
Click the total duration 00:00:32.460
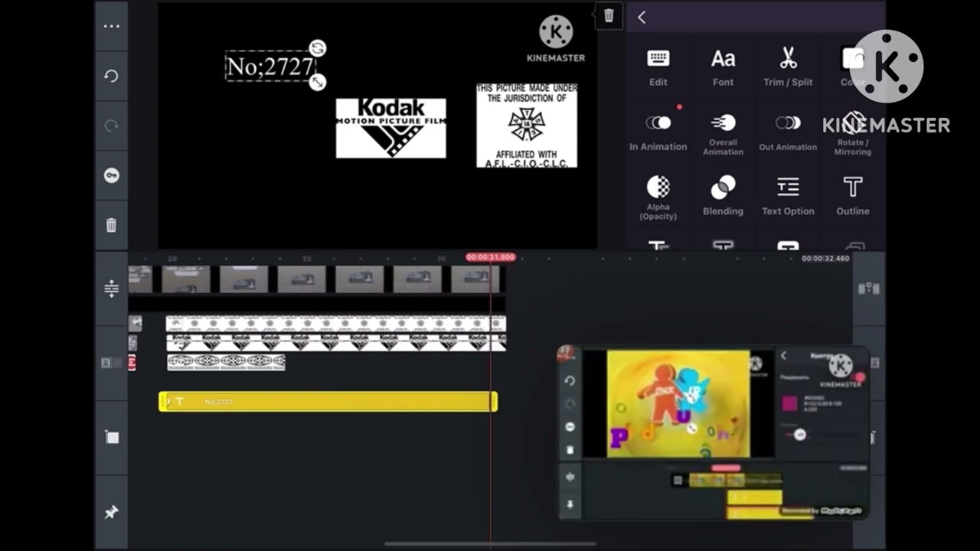(825, 259)
